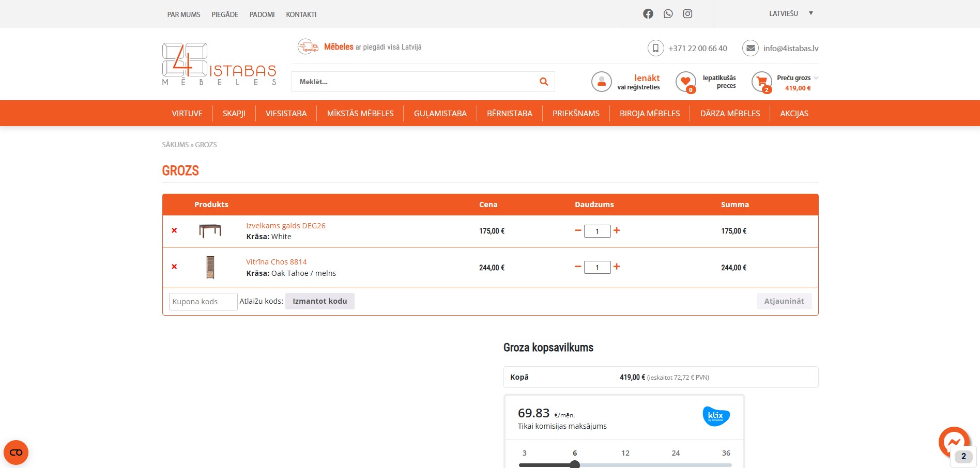Expand the Preču grozs cart dropdown
The width and height of the screenshot is (980, 468).
[x=816, y=78]
